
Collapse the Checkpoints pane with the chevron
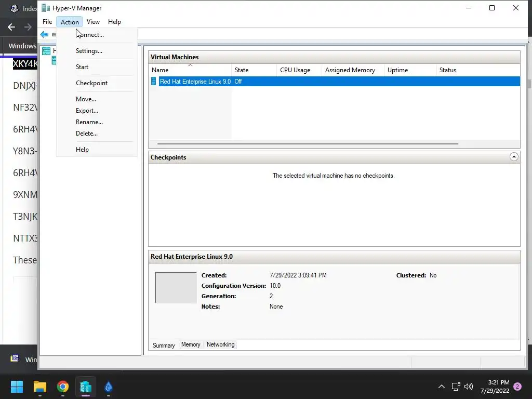tap(514, 157)
